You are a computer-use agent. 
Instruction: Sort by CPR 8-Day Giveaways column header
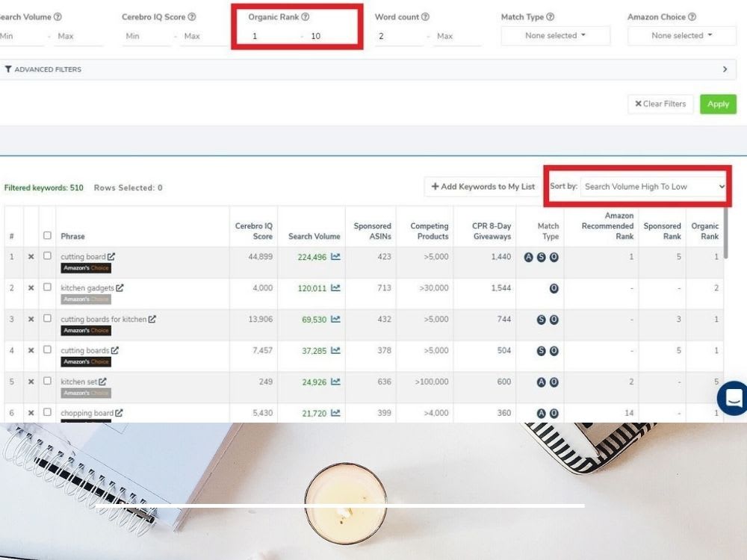(x=492, y=231)
